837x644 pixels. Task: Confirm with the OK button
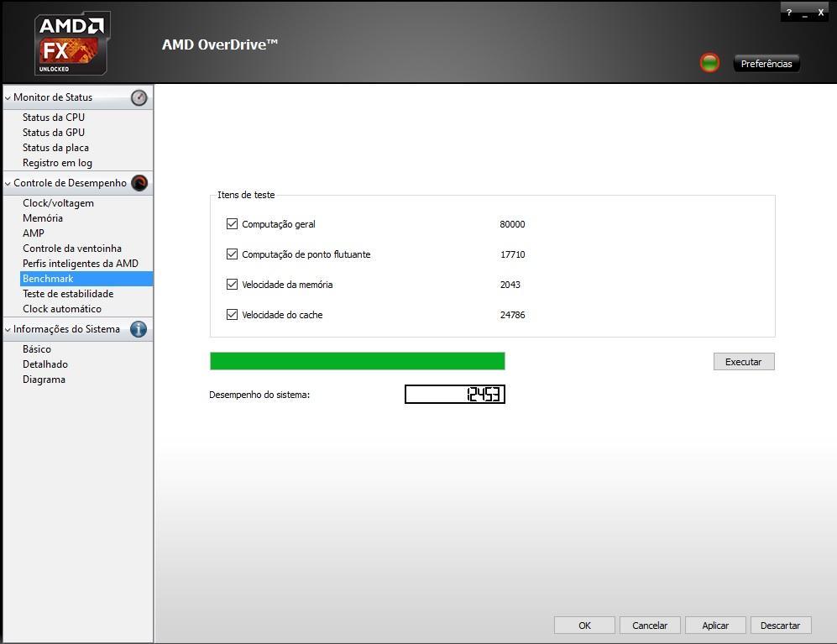click(584, 626)
